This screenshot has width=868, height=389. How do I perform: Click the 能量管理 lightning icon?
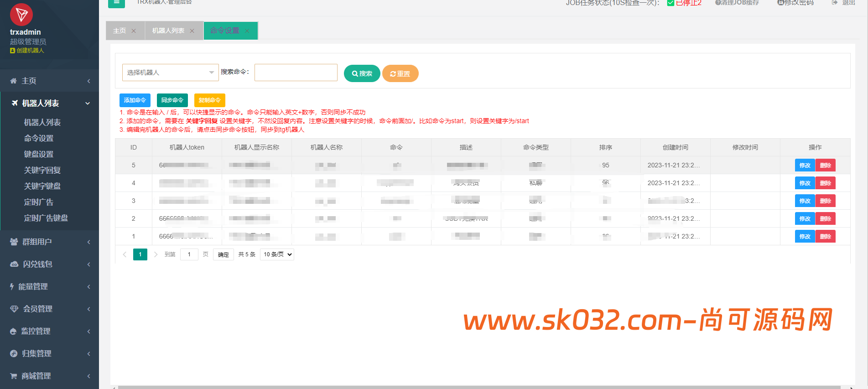(12, 287)
